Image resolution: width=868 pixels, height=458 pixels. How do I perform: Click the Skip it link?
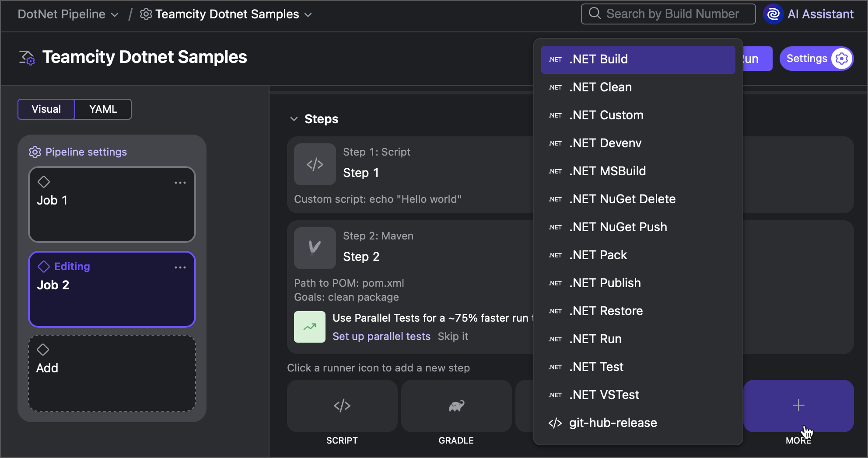click(453, 336)
